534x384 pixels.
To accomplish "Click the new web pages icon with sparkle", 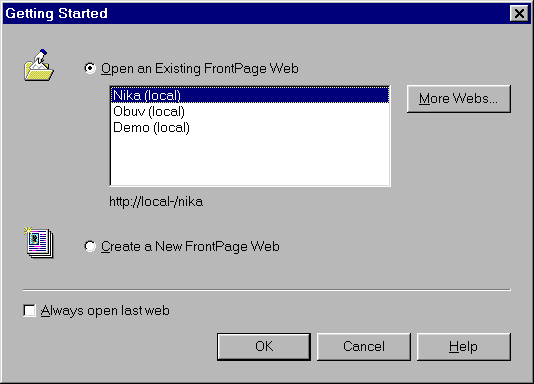I will [x=39, y=242].
